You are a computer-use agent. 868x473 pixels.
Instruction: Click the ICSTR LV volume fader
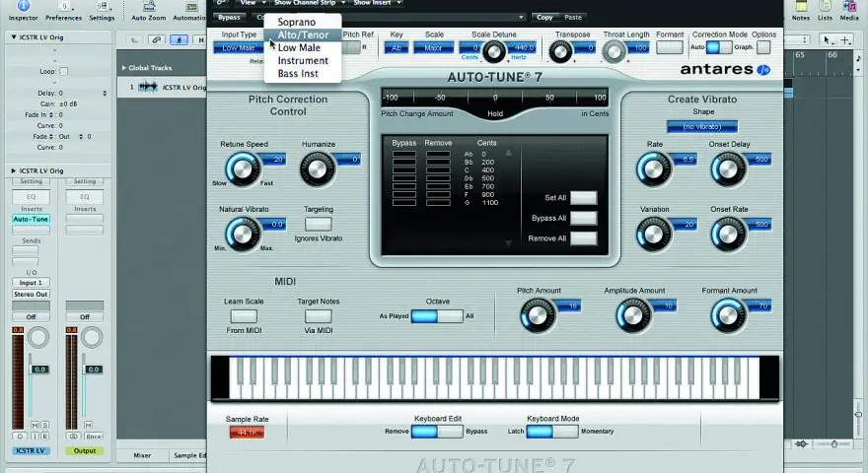(39, 369)
